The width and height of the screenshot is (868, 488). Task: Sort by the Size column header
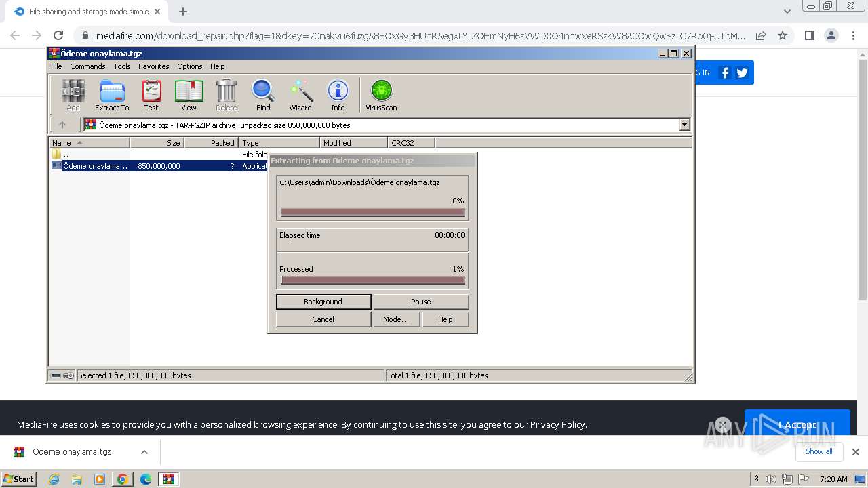point(157,142)
